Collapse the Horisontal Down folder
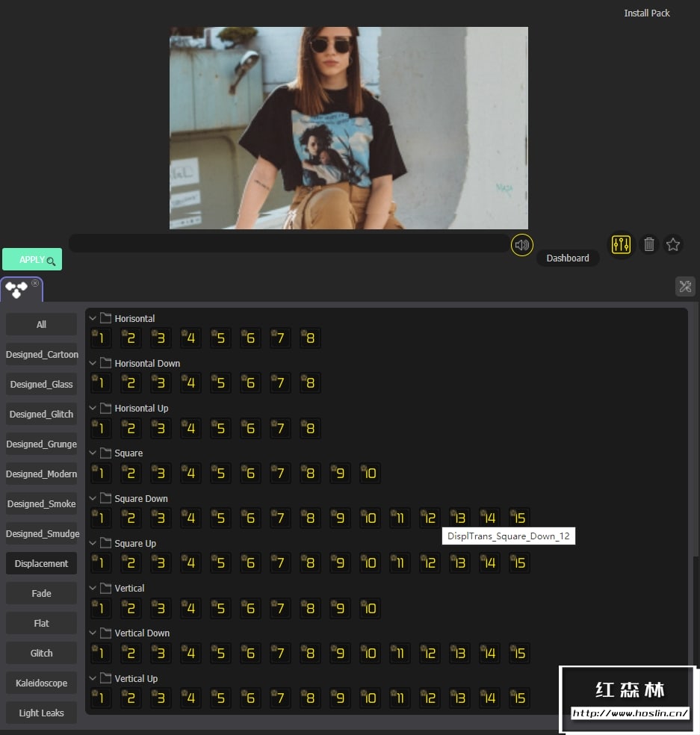The width and height of the screenshot is (700, 735). pyautogui.click(x=93, y=363)
